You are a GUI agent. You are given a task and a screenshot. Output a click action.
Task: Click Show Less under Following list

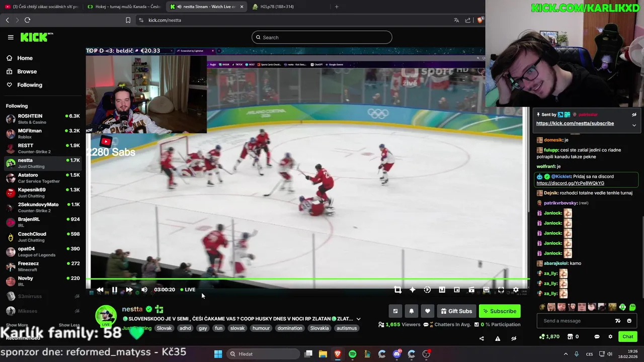[x=69, y=325]
